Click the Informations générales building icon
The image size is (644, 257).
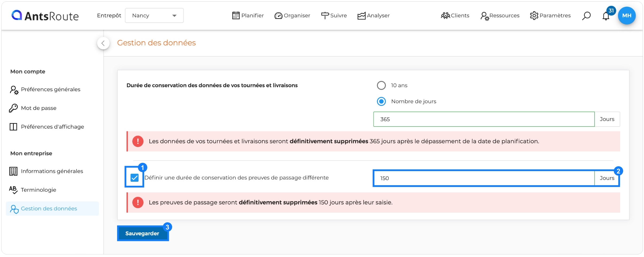pyautogui.click(x=13, y=171)
